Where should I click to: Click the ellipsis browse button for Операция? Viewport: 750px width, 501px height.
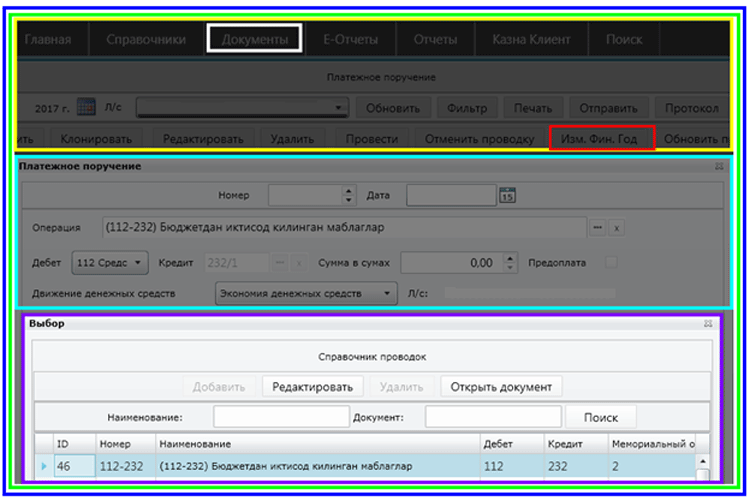tap(598, 228)
